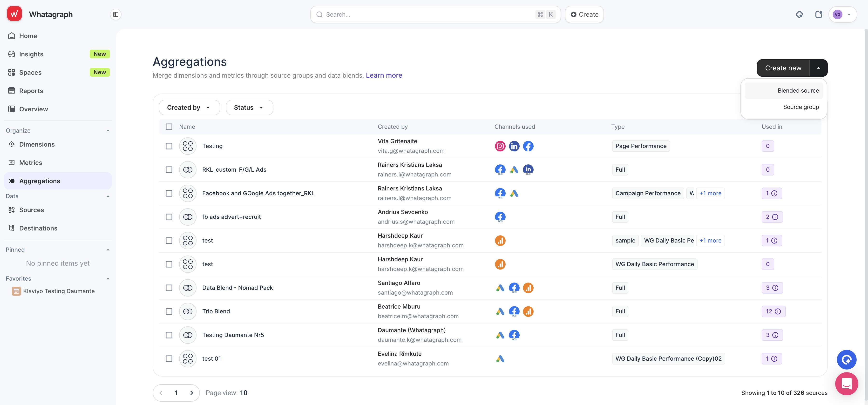Open Insights from the sidebar
Viewport: 868px width, 405px height.
tap(58, 54)
